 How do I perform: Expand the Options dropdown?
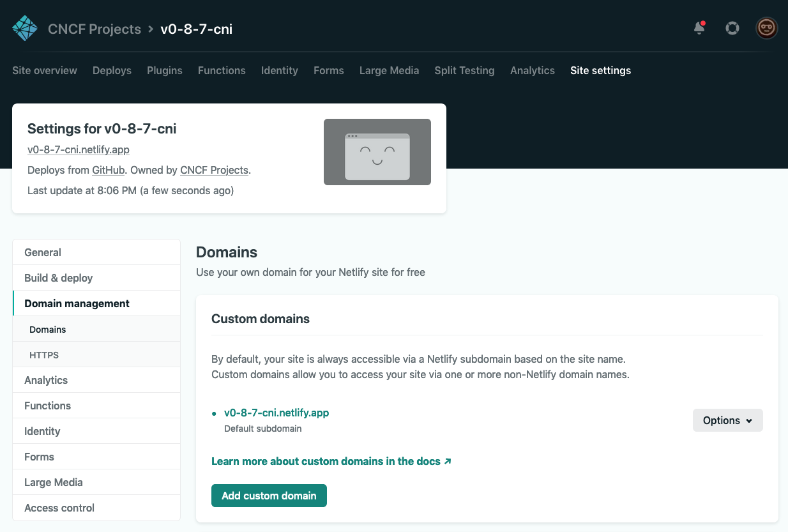(x=728, y=420)
